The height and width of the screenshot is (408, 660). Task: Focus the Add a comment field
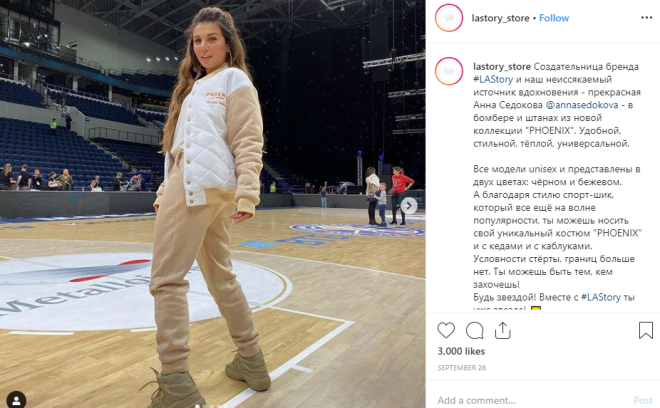532,400
